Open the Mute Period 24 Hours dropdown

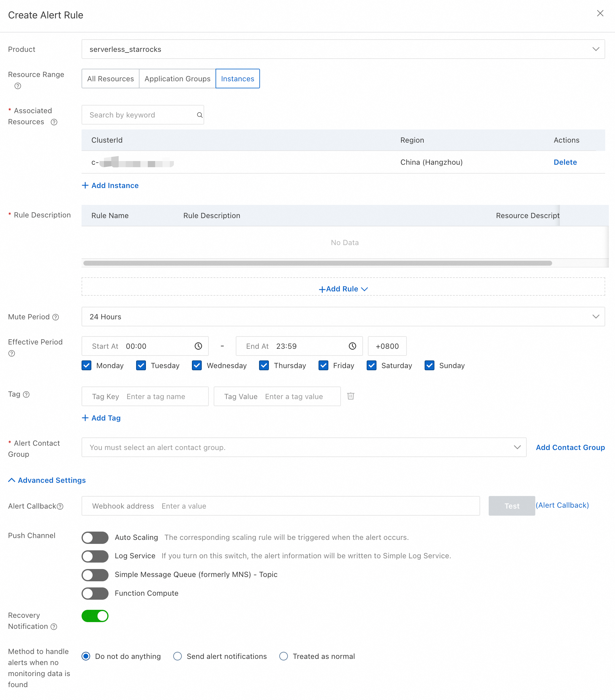pyautogui.click(x=343, y=317)
